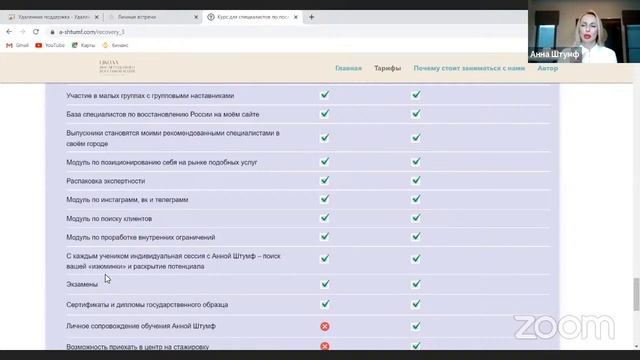Screen dimensions: 640x360
Task: Go back using the browser back arrow
Action: point(9,31)
